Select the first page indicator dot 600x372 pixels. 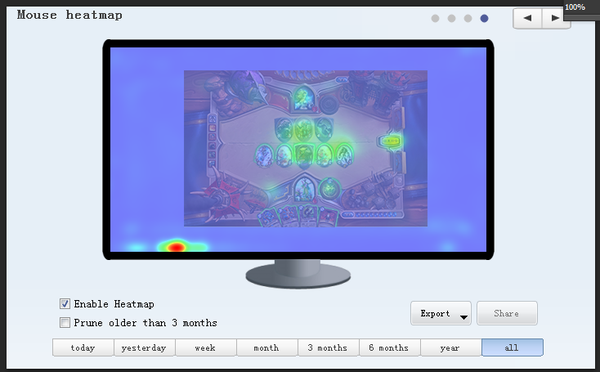(435, 18)
